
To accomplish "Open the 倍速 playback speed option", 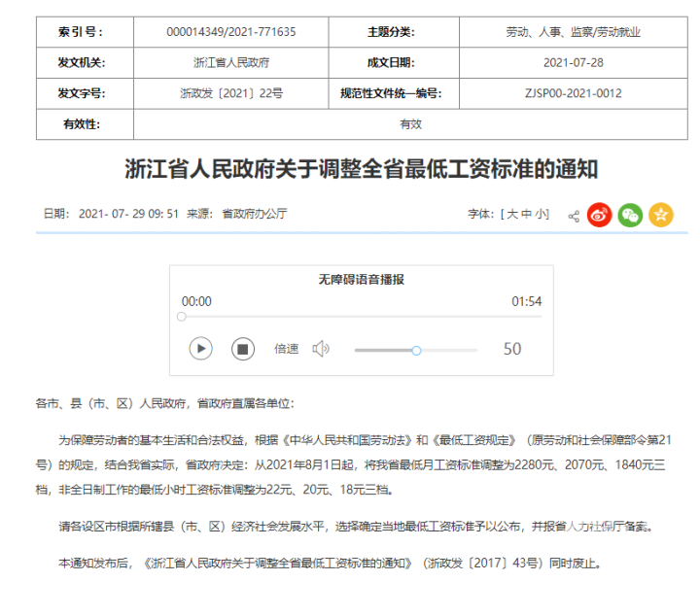I will point(286,349).
